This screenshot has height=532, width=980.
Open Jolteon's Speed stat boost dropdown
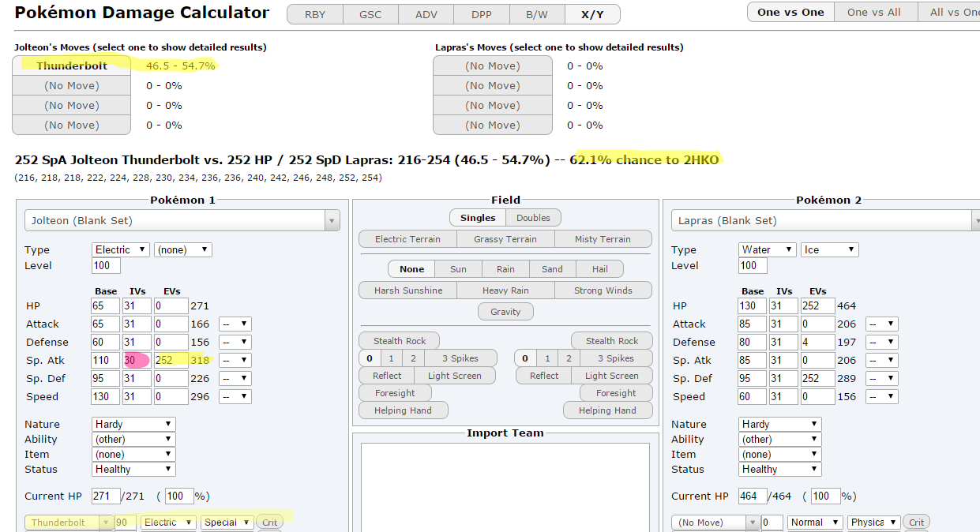(235, 396)
